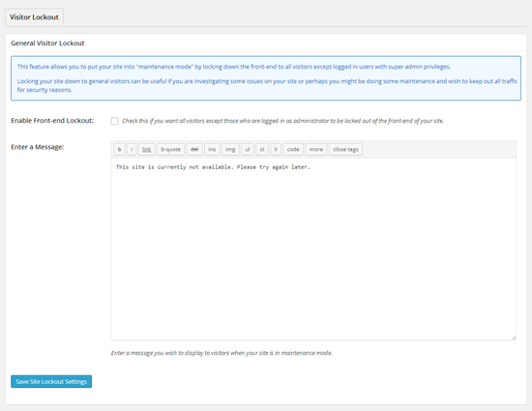Switch to the Visitor Lockout tab
Viewport: 532px width, 411px height.
click(x=34, y=17)
